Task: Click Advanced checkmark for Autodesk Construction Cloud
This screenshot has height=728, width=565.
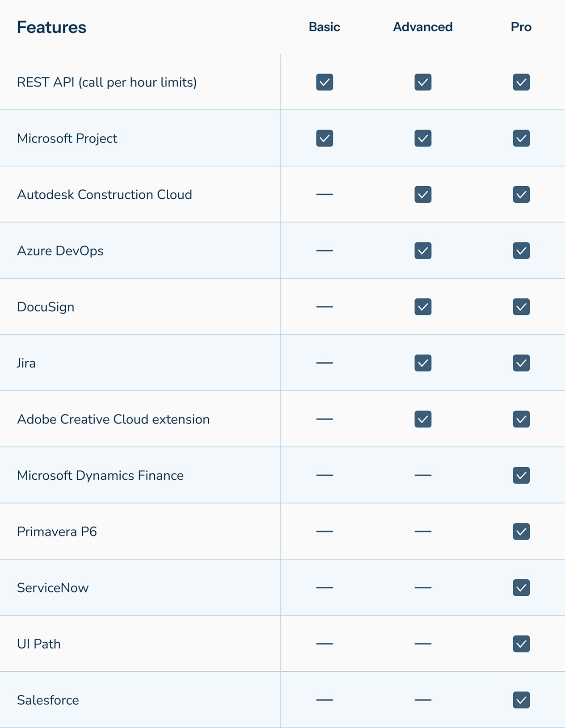Action: (423, 194)
